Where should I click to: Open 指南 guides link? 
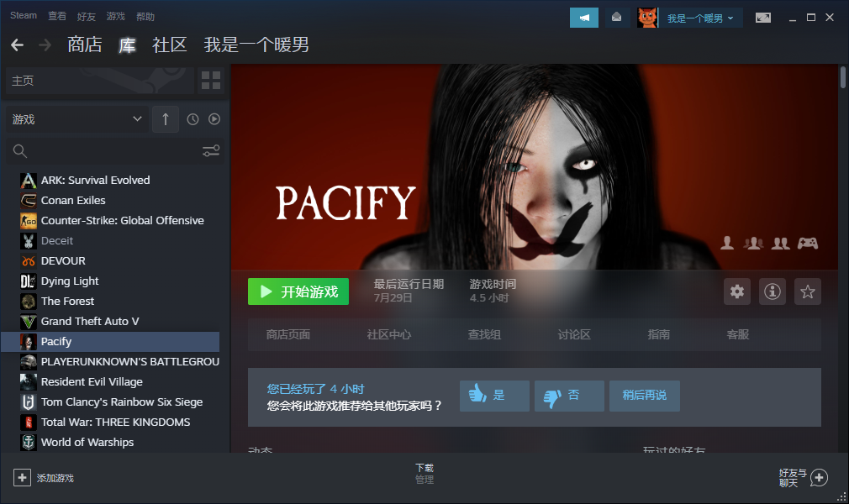point(658,334)
